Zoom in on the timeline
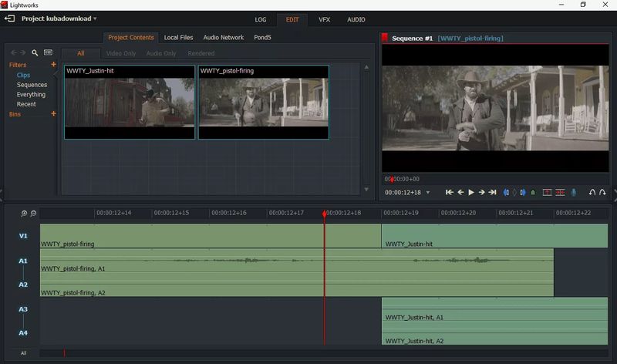Image resolution: width=617 pixels, height=364 pixels. tap(24, 213)
